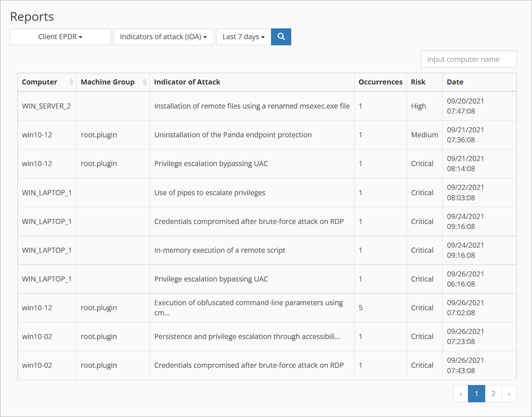Image resolution: width=532 pixels, height=417 pixels.
Task: Sort the Computer column using its sort arrows
Action: coord(72,82)
